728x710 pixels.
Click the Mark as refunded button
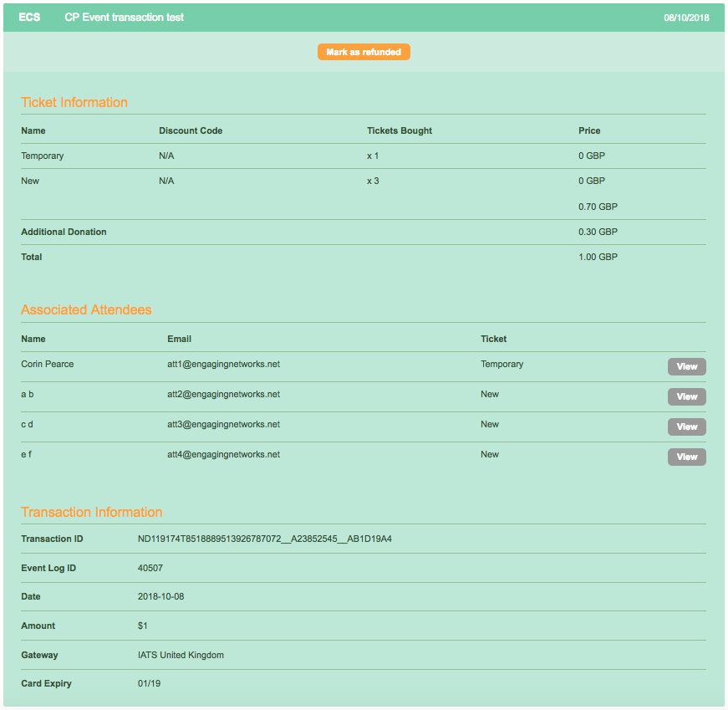(x=364, y=52)
